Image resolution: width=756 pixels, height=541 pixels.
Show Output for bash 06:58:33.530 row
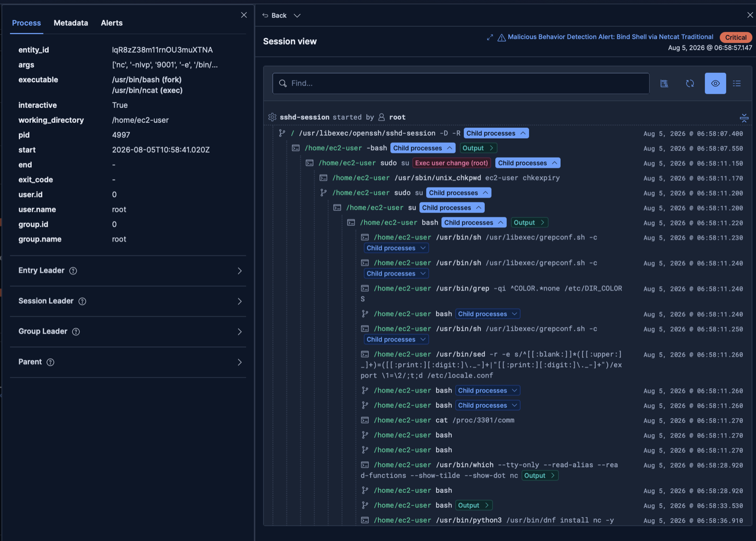(x=474, y=505)
